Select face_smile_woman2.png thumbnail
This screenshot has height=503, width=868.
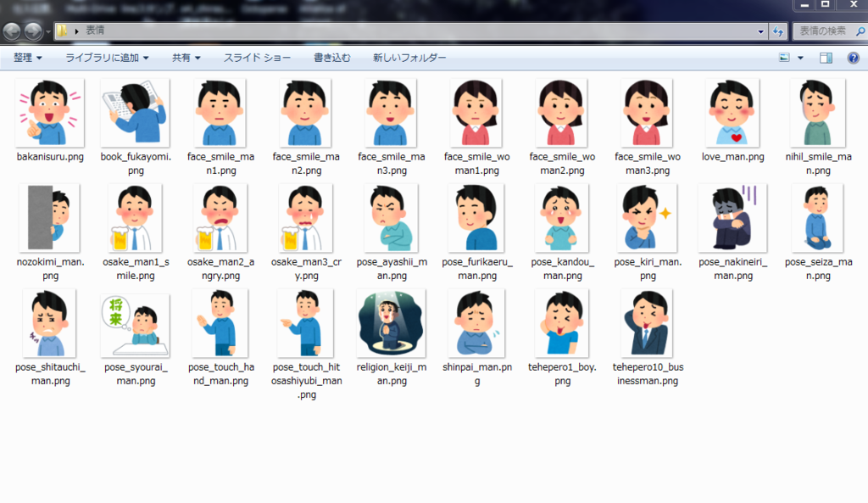pos(561,113)
